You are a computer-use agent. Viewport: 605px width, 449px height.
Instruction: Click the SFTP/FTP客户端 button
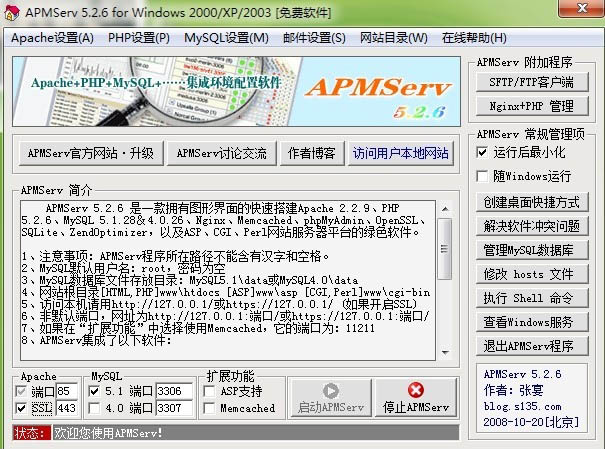[x=533, y=82]
